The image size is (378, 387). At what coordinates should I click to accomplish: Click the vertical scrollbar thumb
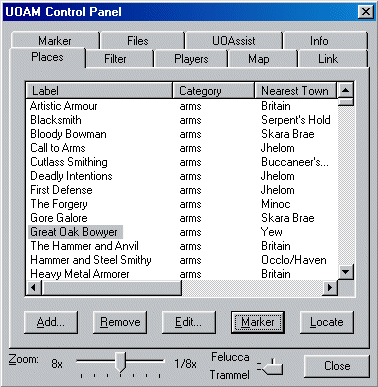[x=345, y=102]
